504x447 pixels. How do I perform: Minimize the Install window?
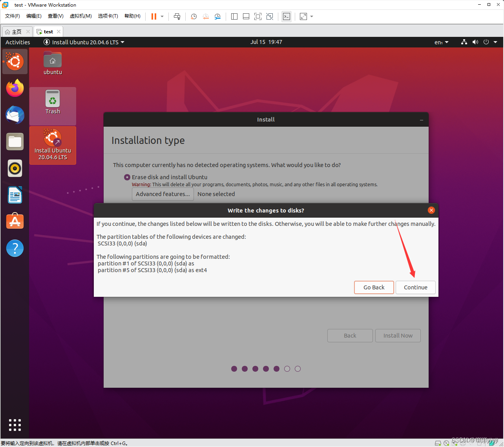pos(422,120)
